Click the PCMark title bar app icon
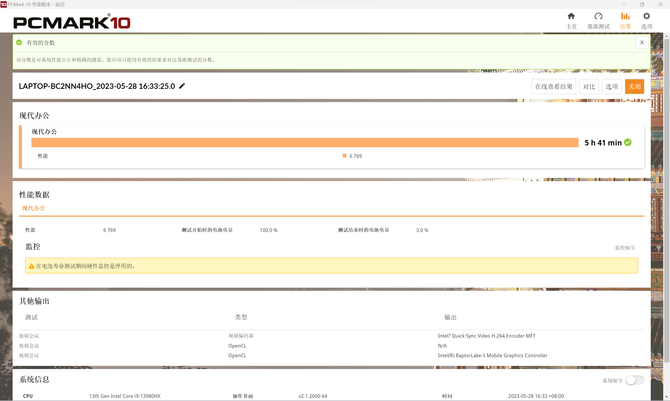Screen dimensions: 670x401 pos(4,4)
